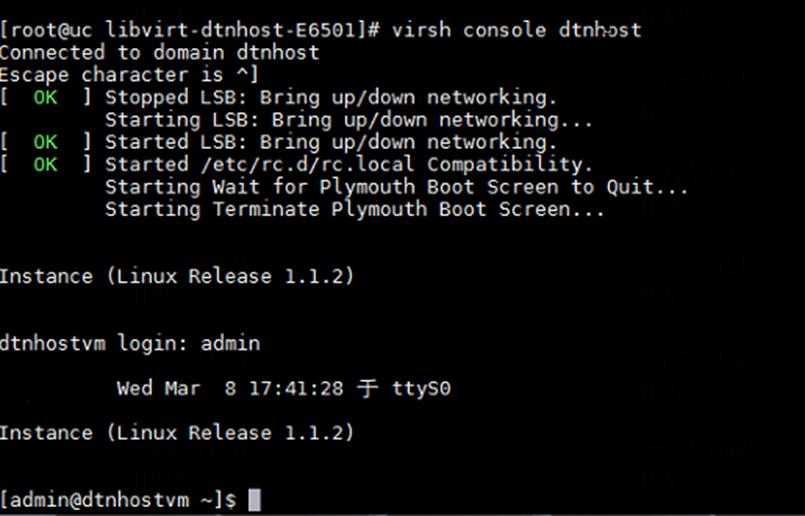805x516 pixels.
Task: Click the /etc/rc.d/rc.local path text
Action: pos(308,165)
